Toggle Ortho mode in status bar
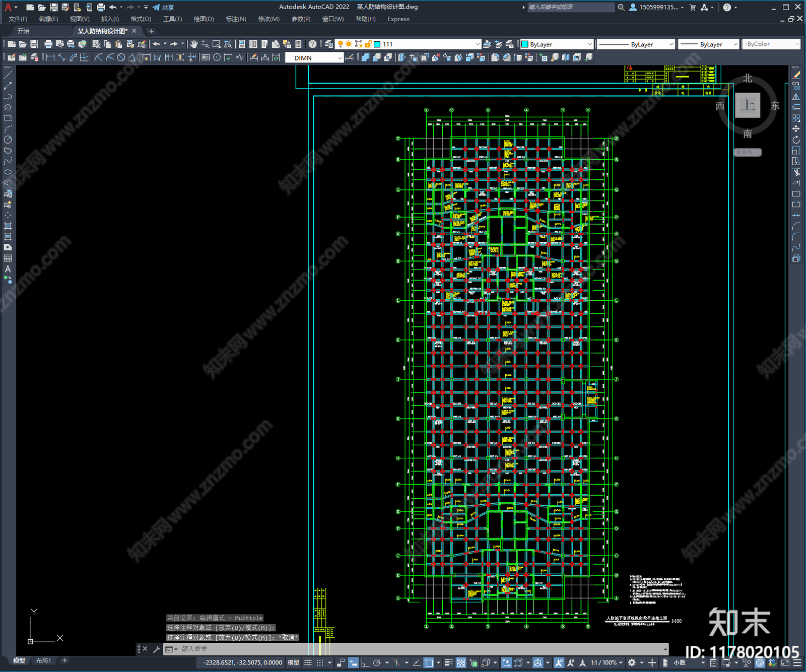 (365, 662)
